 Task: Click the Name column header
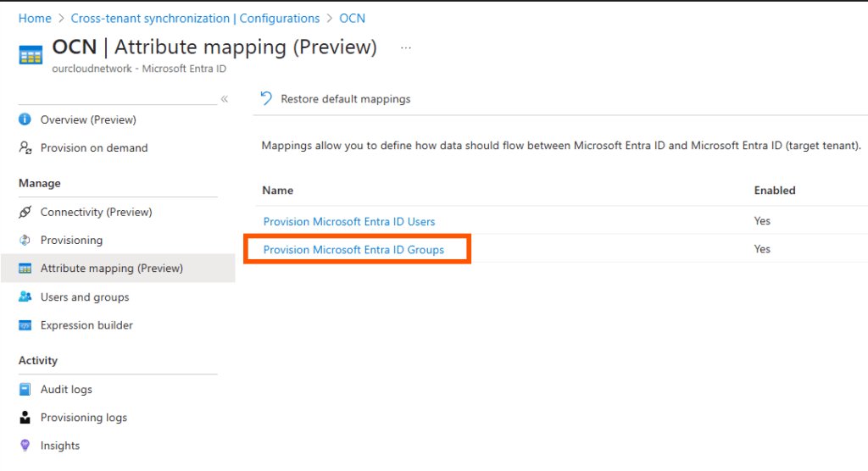[x=278, y=191]
